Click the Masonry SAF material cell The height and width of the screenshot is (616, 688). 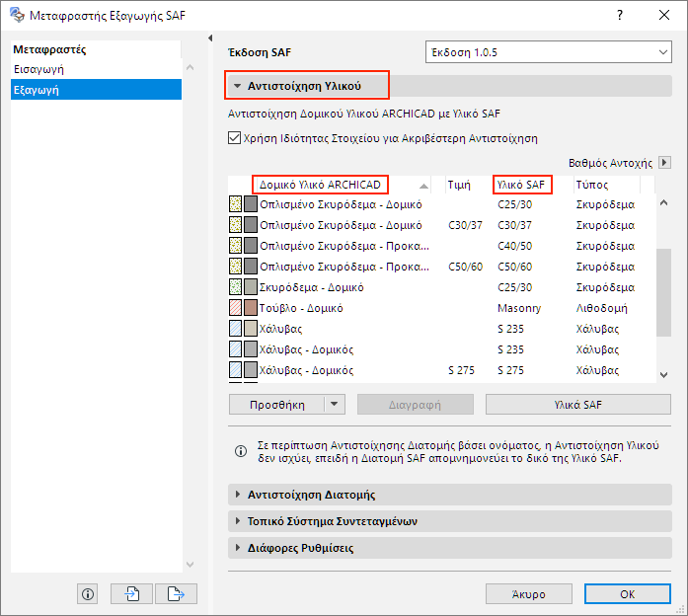pos(519,308)
